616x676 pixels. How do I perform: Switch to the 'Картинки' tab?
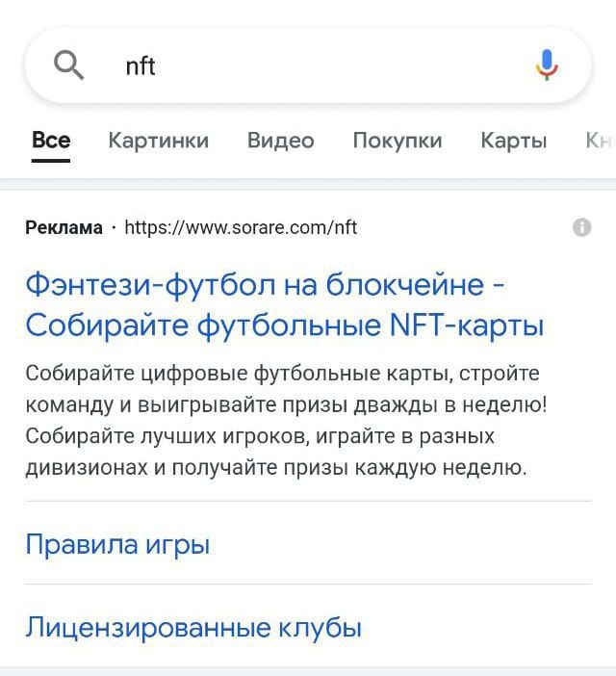[x=158, y=141]
